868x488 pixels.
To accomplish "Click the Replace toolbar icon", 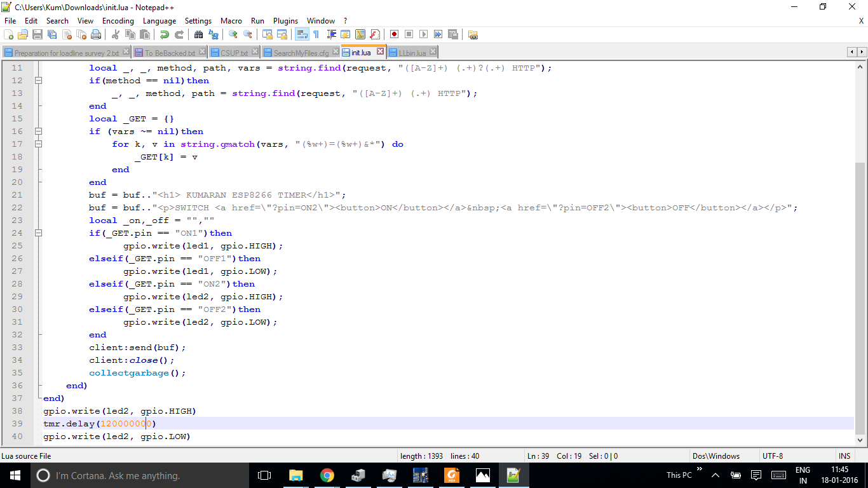I will 214,34.
